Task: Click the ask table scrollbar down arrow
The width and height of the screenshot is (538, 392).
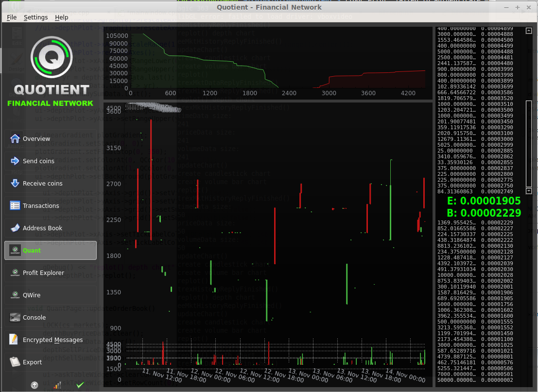Action: [x=529, y=191]
